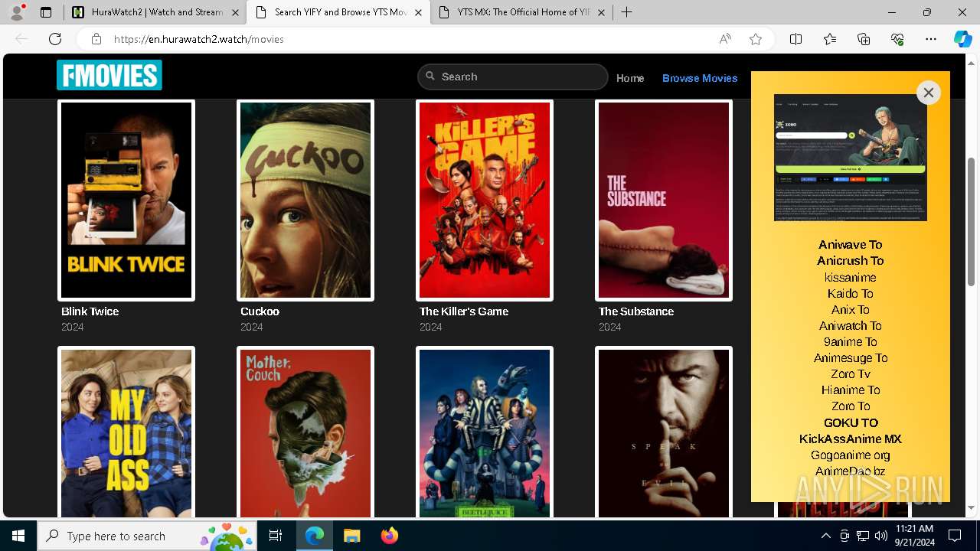The width and height of the screenshot is (980, 551).
Task: Click the Zoro site screenshot in ad
Action: coord(850,158)
